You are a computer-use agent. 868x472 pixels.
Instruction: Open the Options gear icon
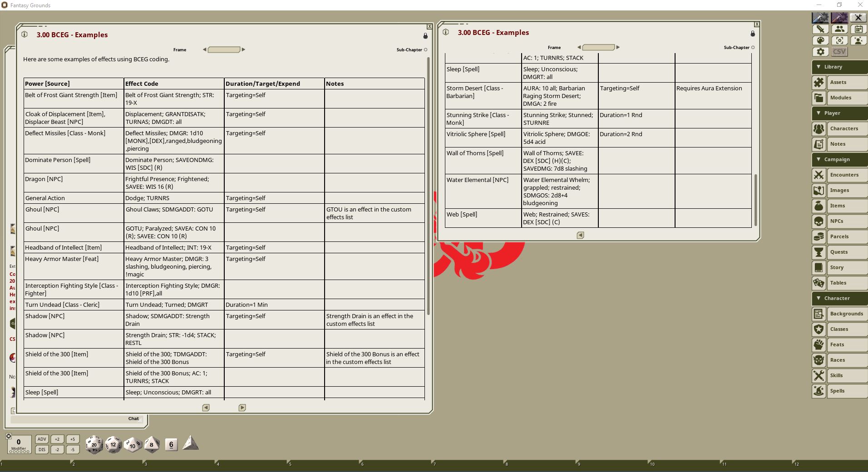tap(820, 52)
